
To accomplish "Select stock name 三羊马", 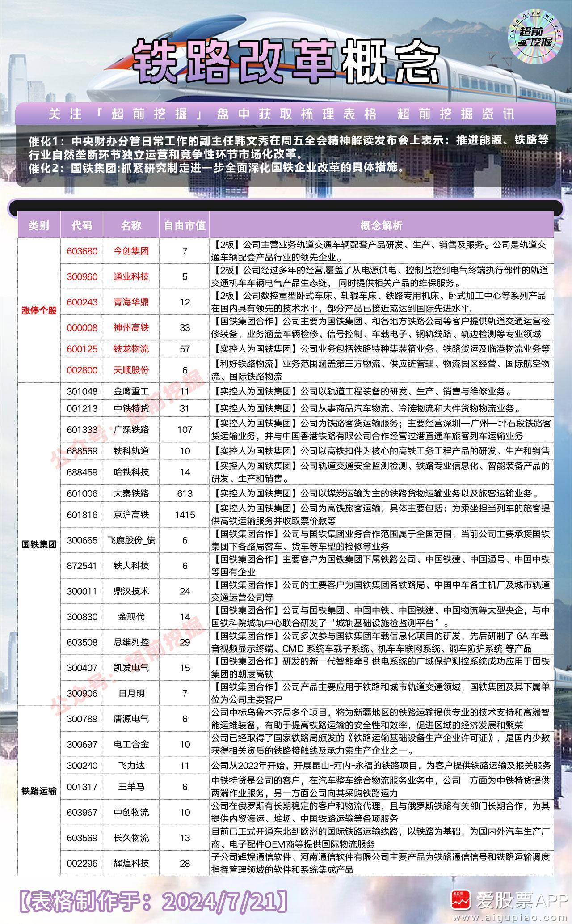I will pyautogui.click(x=131, y=787).
